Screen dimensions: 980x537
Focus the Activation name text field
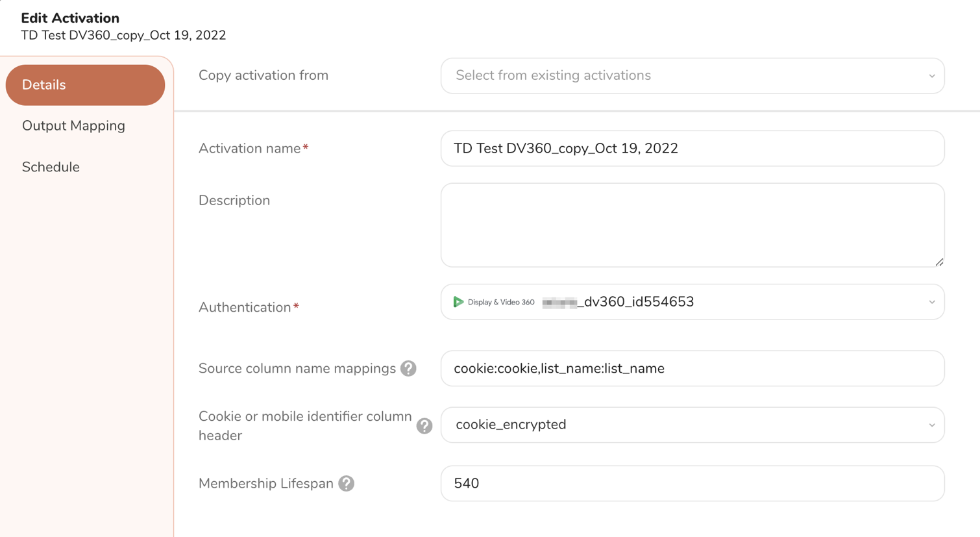tap(692, 149)
